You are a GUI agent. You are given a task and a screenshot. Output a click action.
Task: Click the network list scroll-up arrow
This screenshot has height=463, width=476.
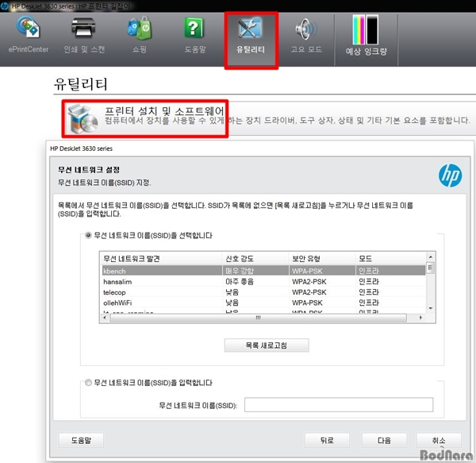coord(431,257)
